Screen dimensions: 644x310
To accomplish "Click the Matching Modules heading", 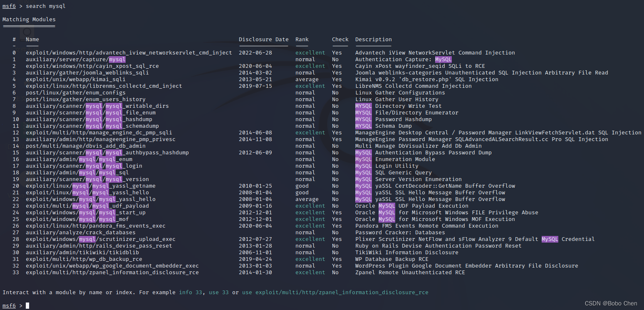I will (29, 19).
